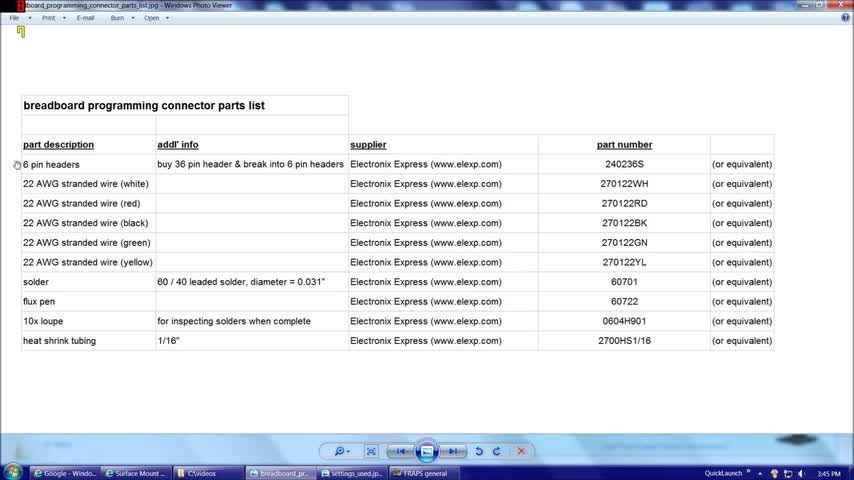
Task: Open the Open menu
Action: [151, 18]
